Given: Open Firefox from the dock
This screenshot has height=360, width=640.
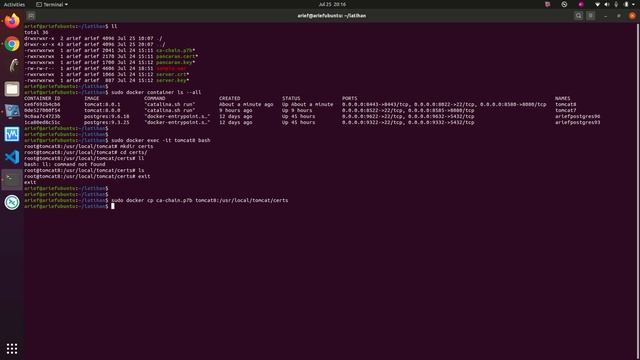Looking at the screenshot, I should pos(12,20).
